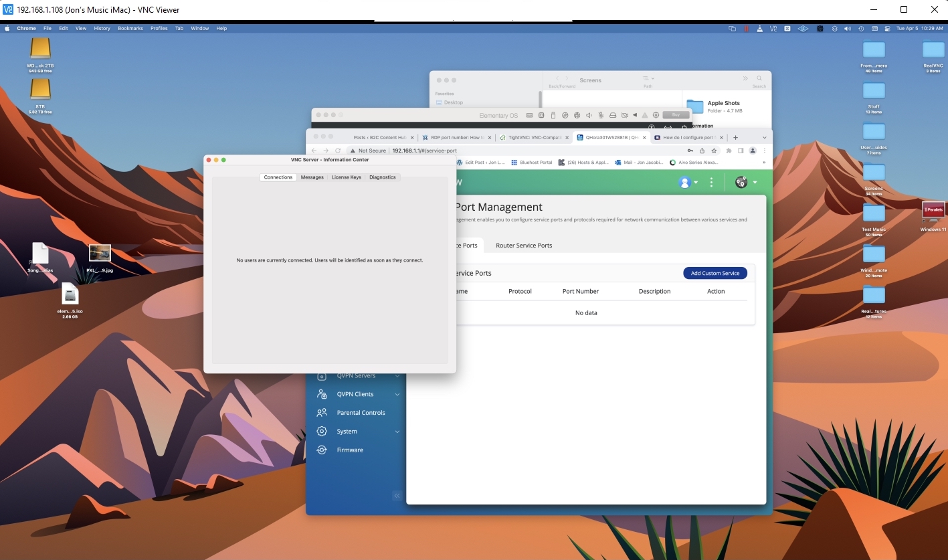Click the camera icon in Elementary OS toolbar
Viewport: 948px width, 560px height.
point(624,115)
